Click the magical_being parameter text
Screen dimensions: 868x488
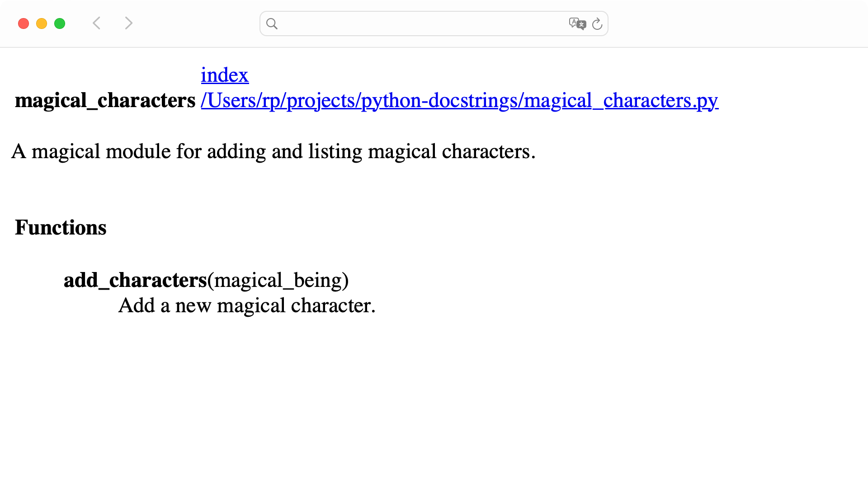point(277,280)
